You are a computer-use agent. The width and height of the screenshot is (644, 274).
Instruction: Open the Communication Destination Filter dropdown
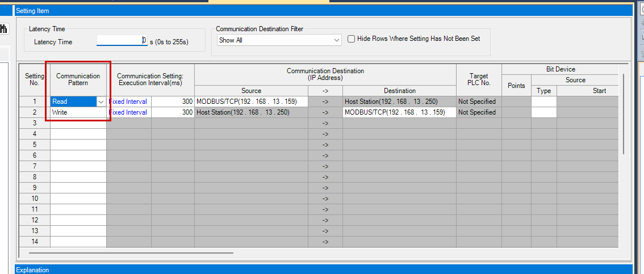[279, 40]
